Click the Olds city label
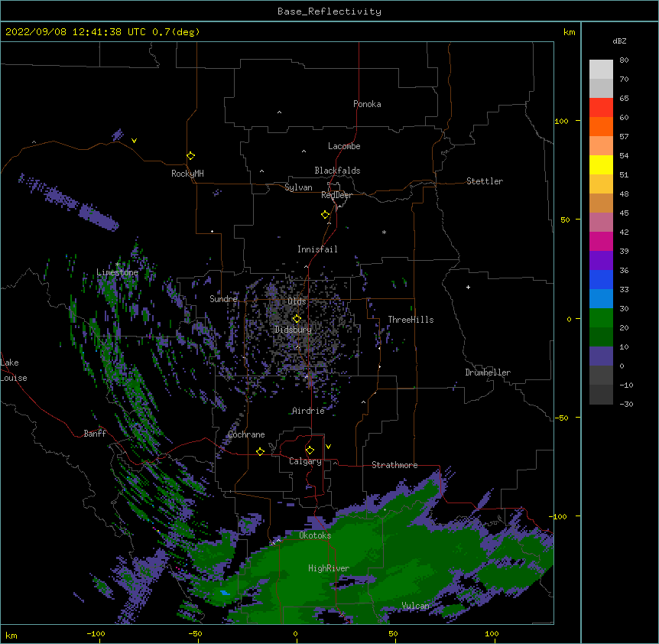659x644 pixels. (297, 301)
